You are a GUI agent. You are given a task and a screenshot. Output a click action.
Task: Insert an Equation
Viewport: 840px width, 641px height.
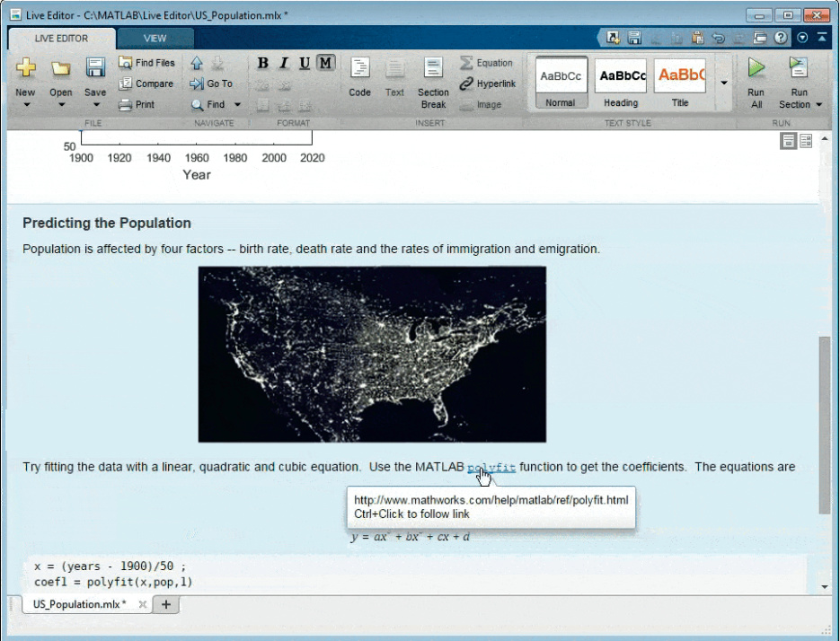(x=486, y=63)
